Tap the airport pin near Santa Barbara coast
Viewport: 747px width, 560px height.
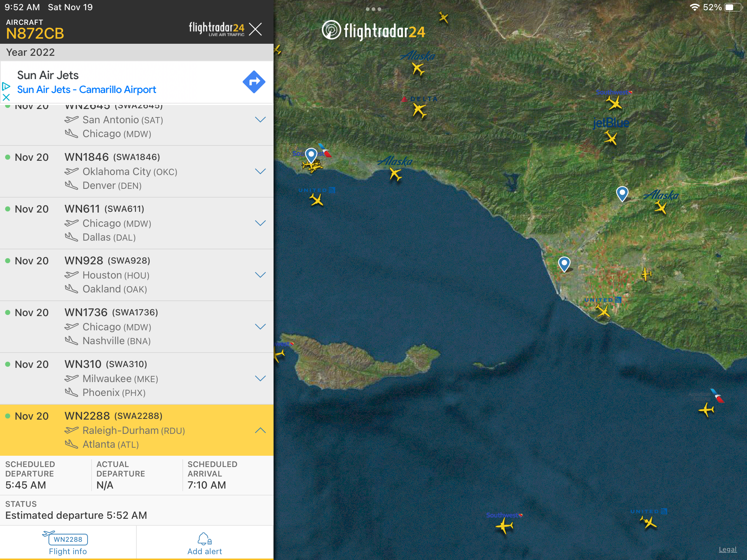[311, 156]
